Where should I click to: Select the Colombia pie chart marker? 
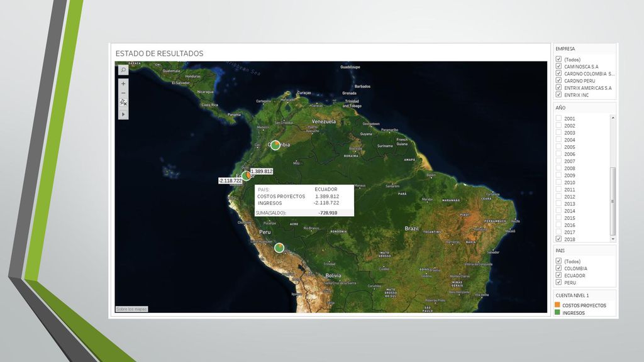coord(275,145)
